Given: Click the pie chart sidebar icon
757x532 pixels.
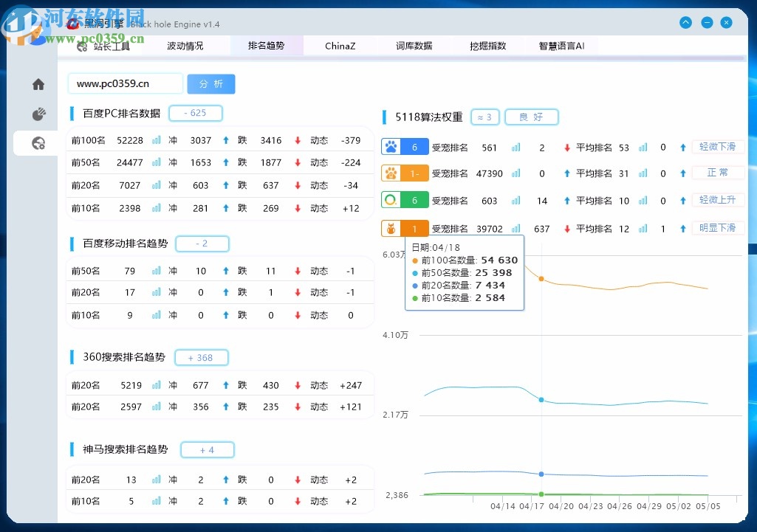Looking at the screenshot, I should coord(38,114).
